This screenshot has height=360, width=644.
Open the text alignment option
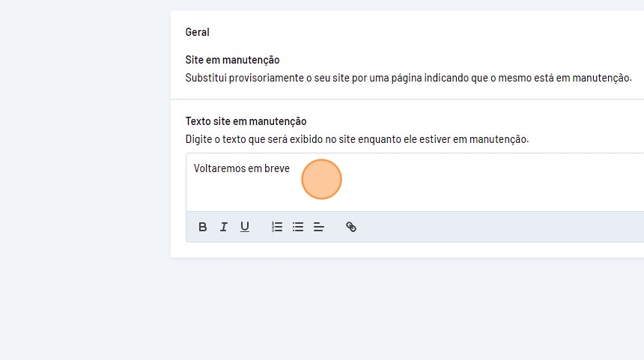coord(319,227)
